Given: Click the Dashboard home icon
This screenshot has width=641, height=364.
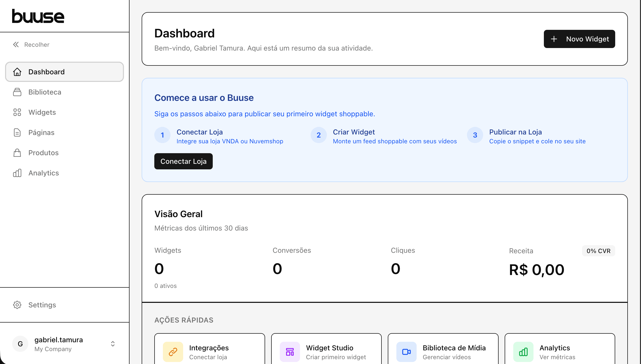Looking at the screenshot, I should point(17,72).
